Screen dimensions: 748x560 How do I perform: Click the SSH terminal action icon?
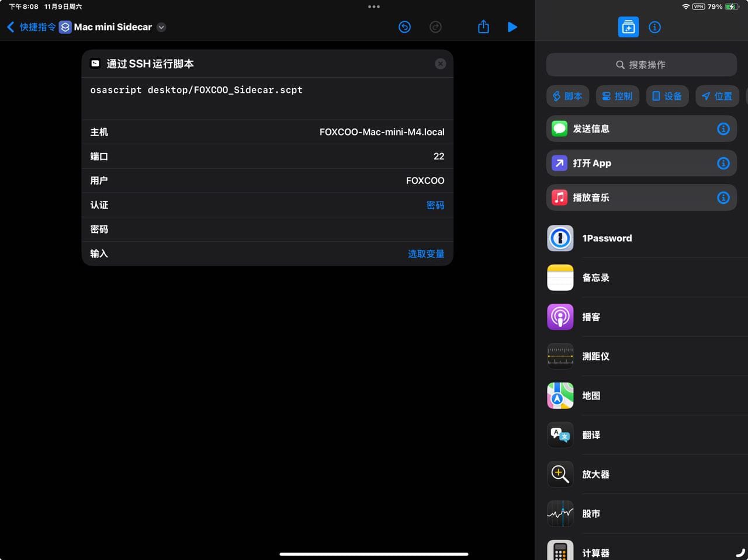click(x=95, y=63)
